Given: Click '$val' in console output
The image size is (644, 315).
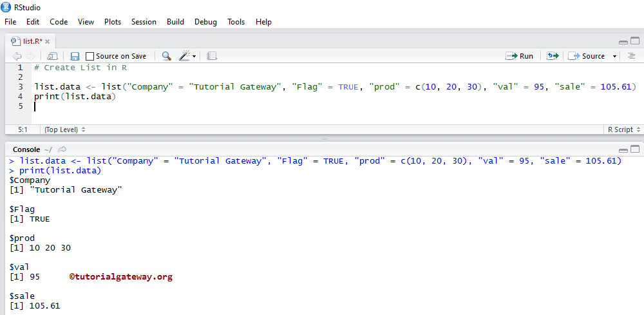Looking at the screenshot, I should point(19,267).
